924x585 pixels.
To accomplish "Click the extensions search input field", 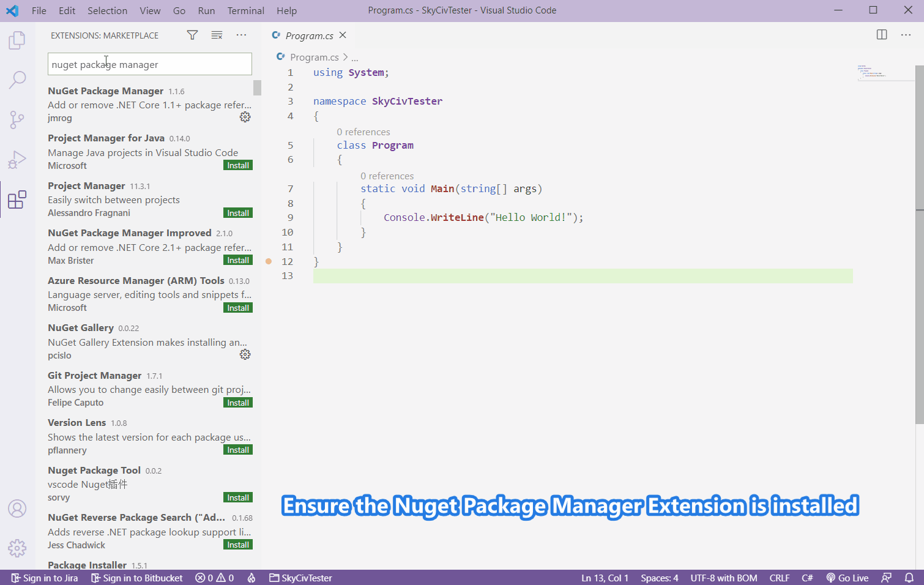I will (x=150, y=64).
